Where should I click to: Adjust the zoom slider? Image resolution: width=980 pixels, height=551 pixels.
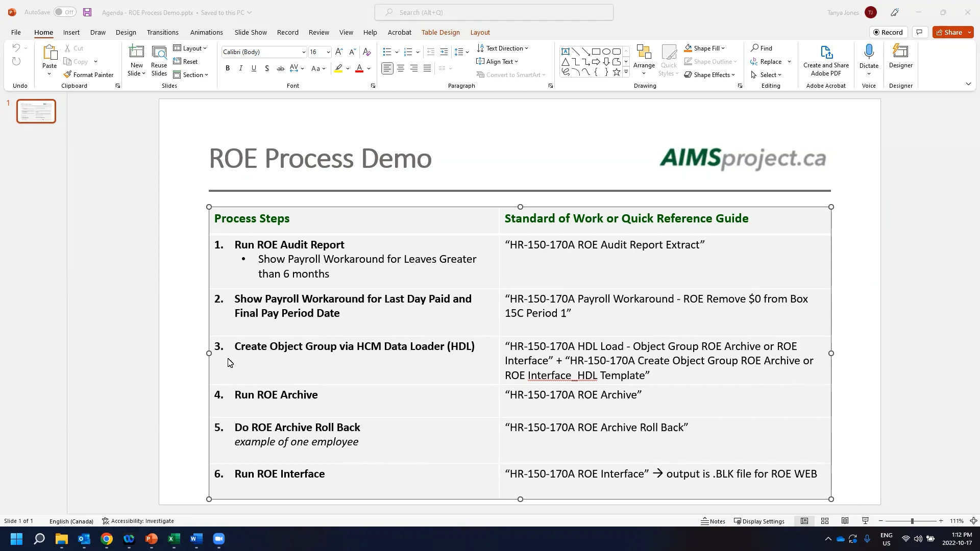coord(912,521)
